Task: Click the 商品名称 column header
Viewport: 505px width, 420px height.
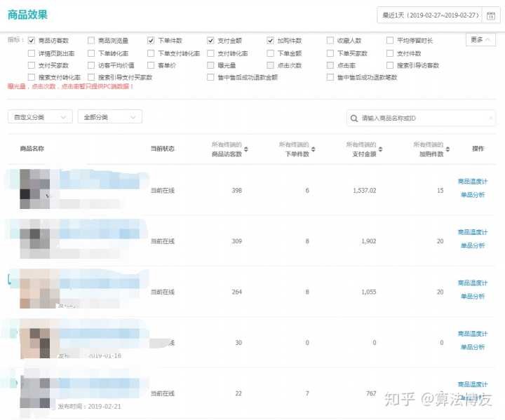Action: tap(32, 149)
